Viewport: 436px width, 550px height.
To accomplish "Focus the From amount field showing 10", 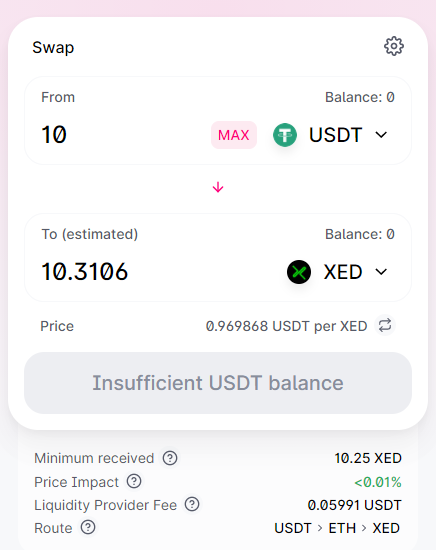I will [123, 135].
